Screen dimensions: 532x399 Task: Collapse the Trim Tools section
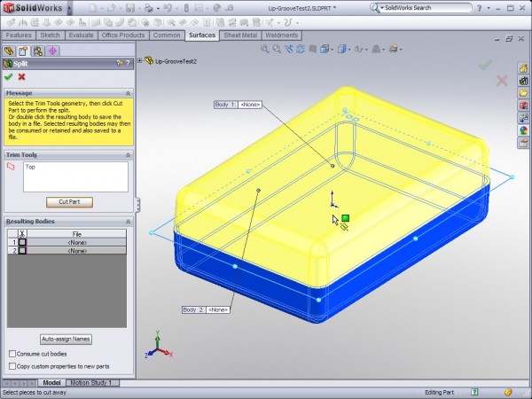(x=128, y=155)
